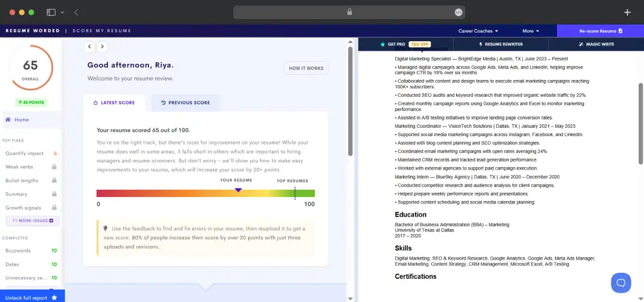
Task: Click the star icon on Unlock full report
Action: [x=54, y=297]
